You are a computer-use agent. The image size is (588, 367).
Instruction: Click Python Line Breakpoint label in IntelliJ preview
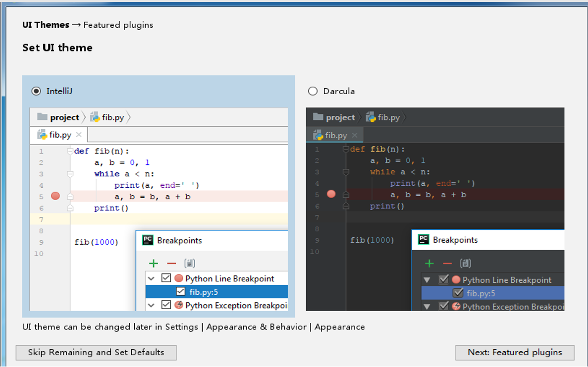click(x=229, y=278)
